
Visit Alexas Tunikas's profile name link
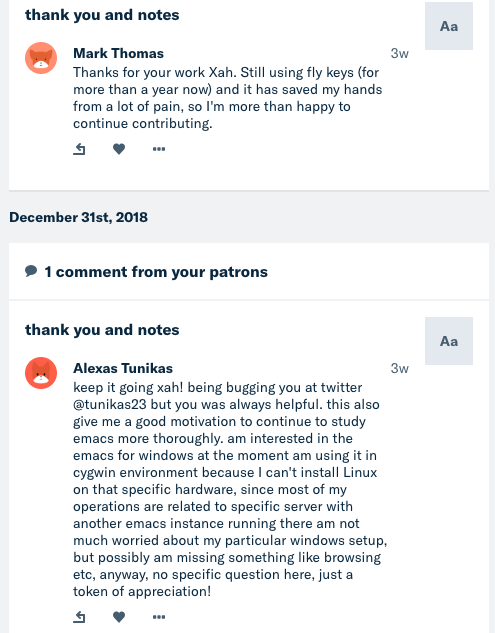point(123,368)
